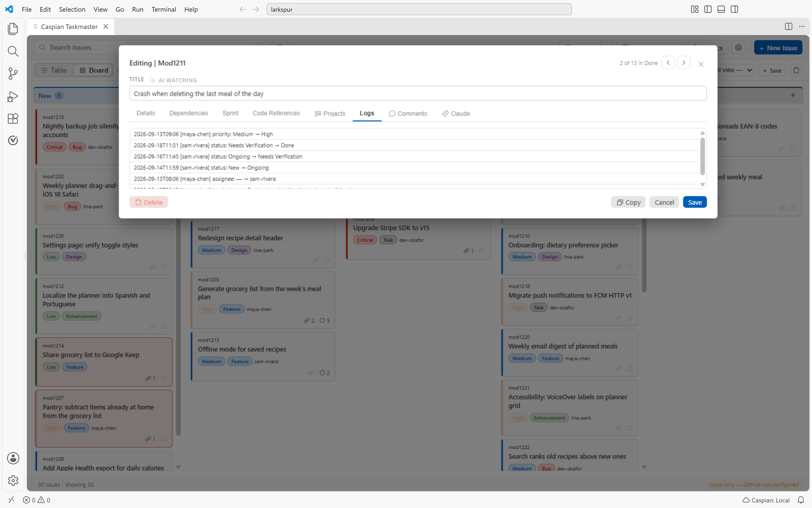This screenshot has height=508, width=812.
Task: Save the edited issue with the blue Save button
Action: pos(695,202)
